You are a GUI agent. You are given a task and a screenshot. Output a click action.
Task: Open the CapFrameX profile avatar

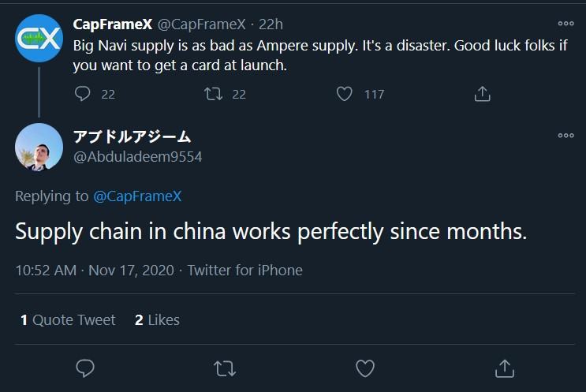coord(39,37)
